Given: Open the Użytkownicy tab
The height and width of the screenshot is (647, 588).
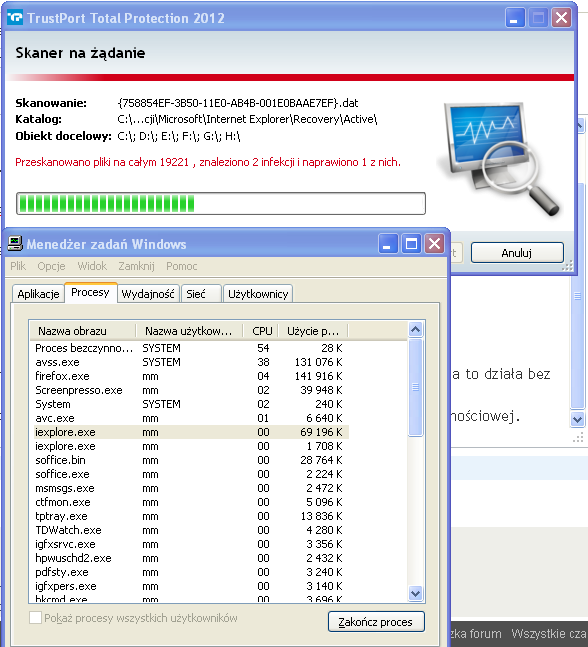Looking at the screenshot, I should 258,294.
